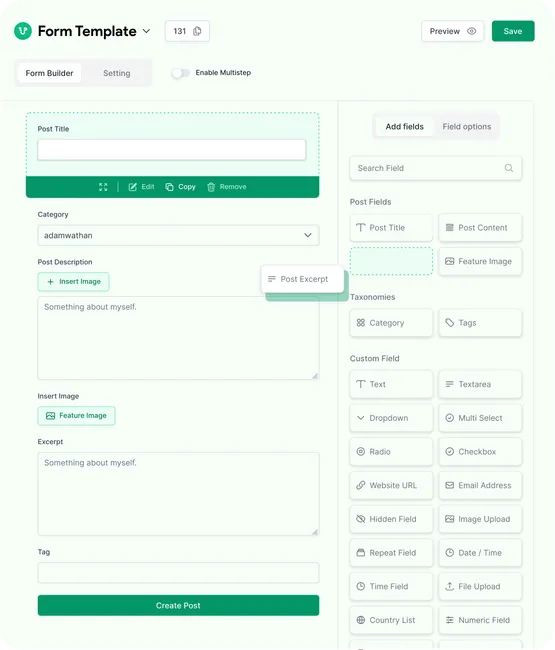Add a Time Field

[x=391, y=586]
